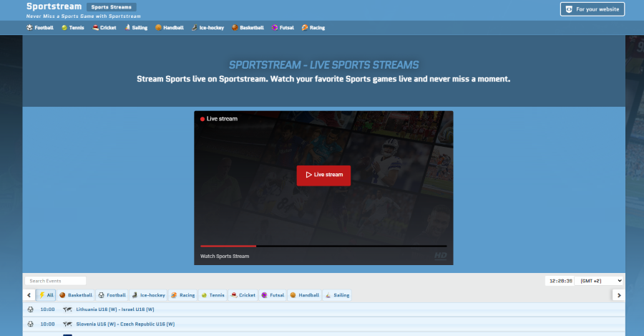Image resolution: width=644 pixels, height=336 pixels.
Task: Open the GMT +2 timezone dropdown
Action: (599, 281)
